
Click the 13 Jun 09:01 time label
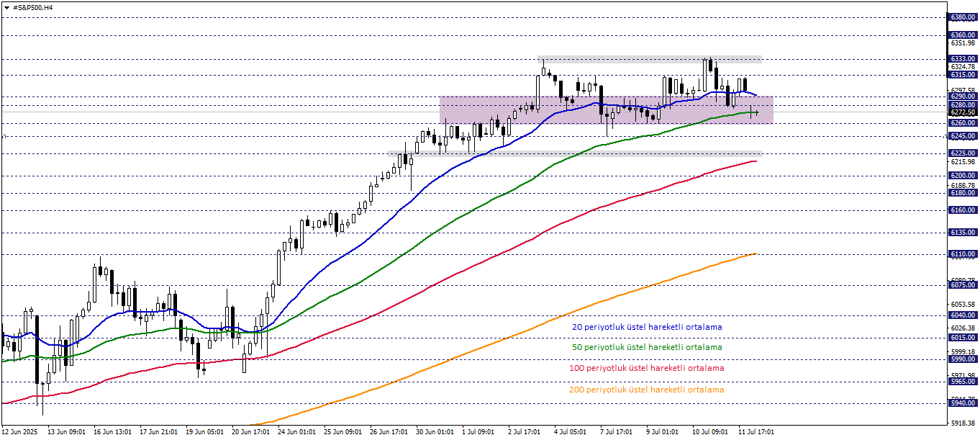[66, 432]
